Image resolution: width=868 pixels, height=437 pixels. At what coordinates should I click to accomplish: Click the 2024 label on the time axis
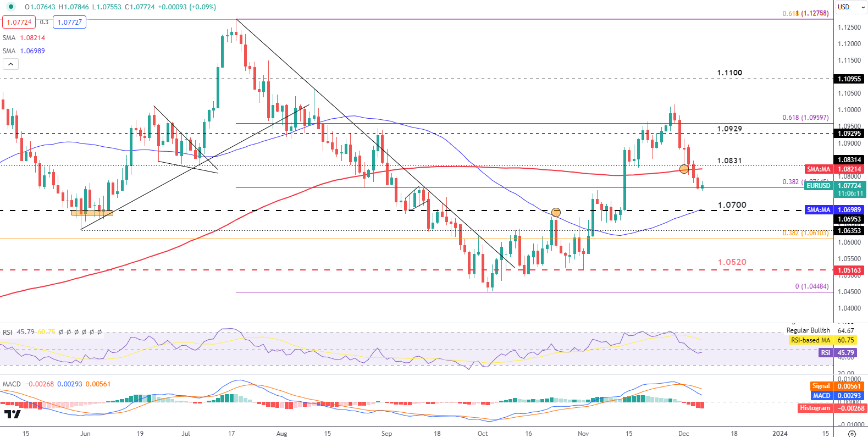coord(779,434)
